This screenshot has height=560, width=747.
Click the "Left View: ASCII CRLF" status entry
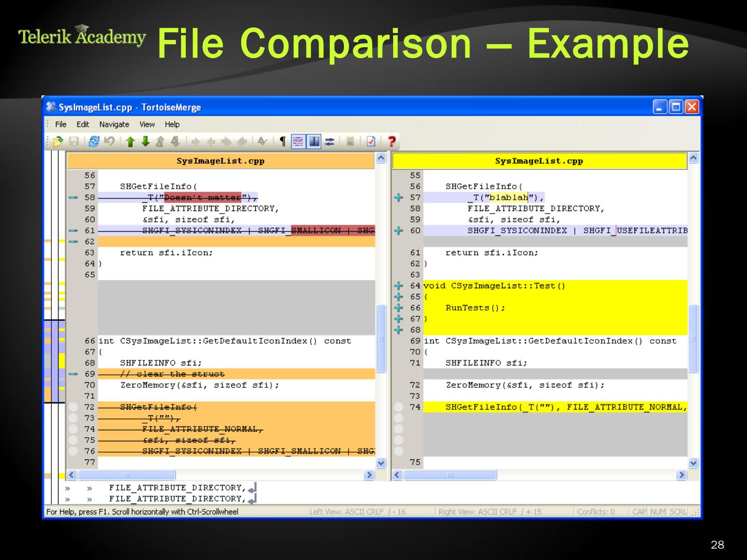(358, 512)
